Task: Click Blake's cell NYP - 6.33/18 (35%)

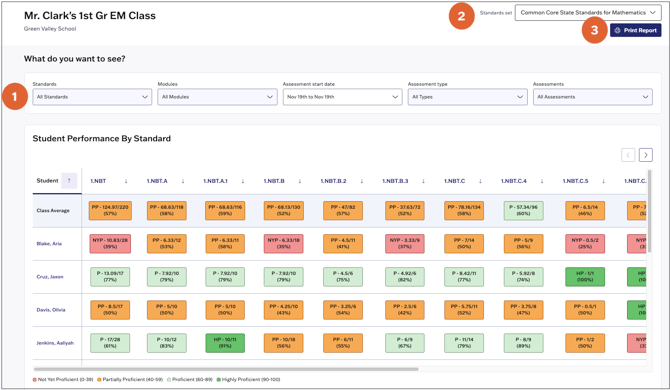Action: click(284, 243)
